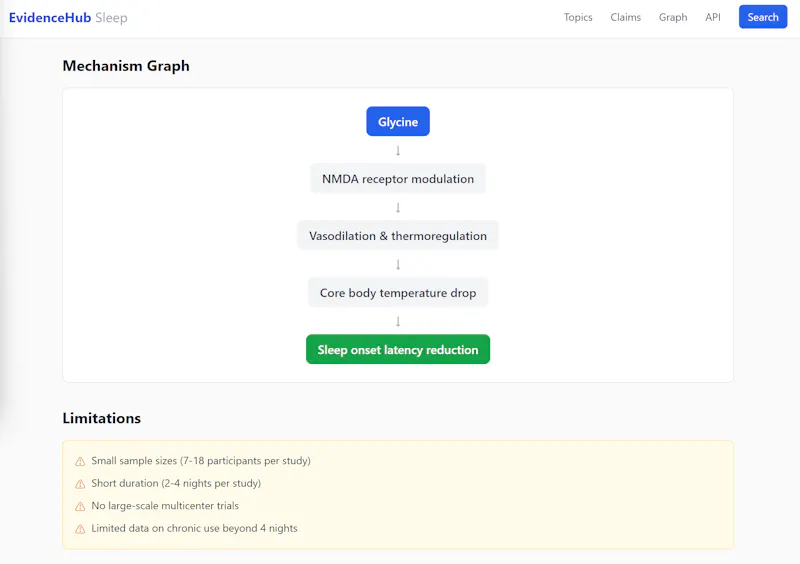The width and height of the screenshot is (800, 564).
Task: Click the blue Search button
Action: coord(763,17)
